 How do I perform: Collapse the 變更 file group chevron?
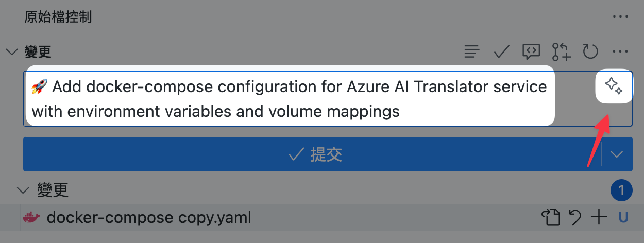[x=23, y=190]
